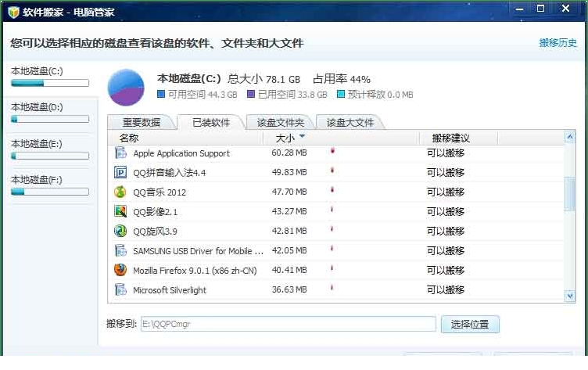Click the software list scrollbar thumb

click(x=570, y=194)
